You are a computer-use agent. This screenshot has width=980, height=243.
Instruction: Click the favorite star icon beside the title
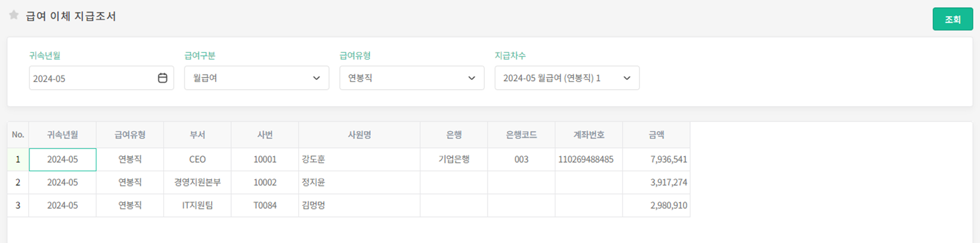click(x=14, y=15)
